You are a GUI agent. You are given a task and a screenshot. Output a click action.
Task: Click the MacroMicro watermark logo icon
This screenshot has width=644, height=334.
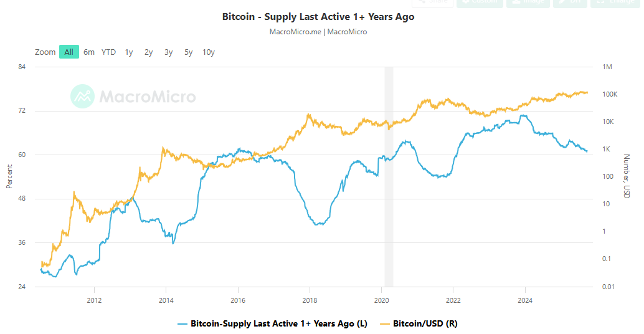pyautogui.click(x=82, y=97)
